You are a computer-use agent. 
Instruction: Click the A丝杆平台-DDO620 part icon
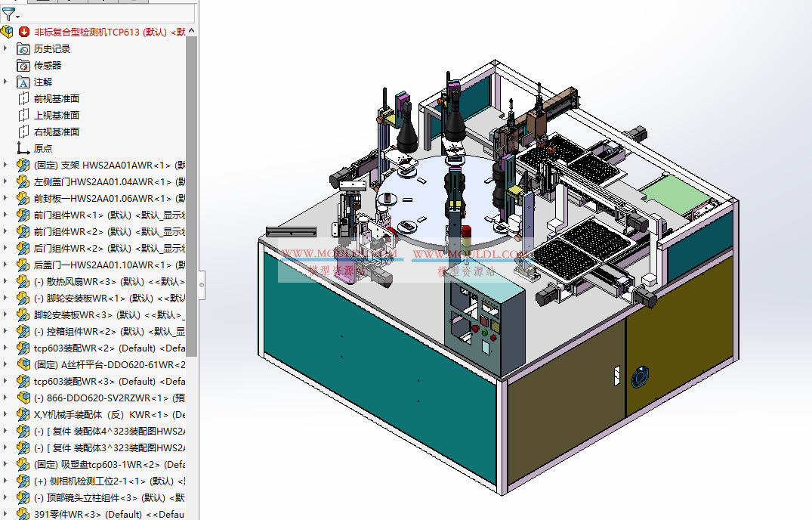pos(23,365)
